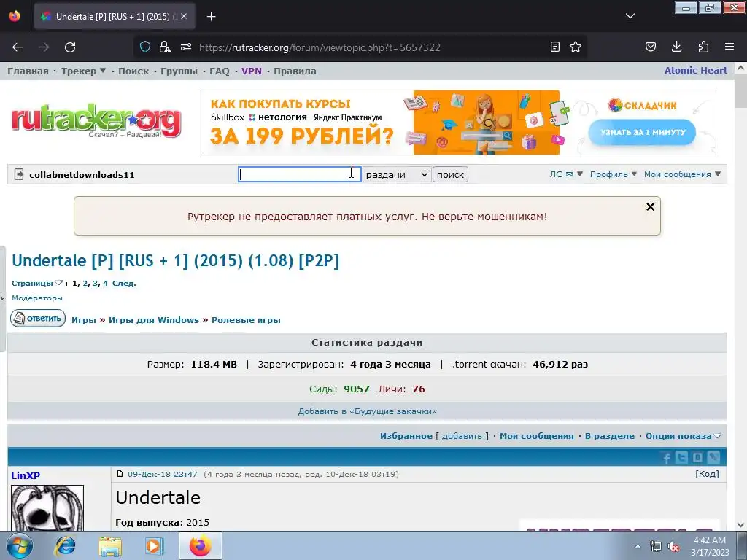
Task: Open site permissions icon in address bar
Action: pos(186,47)
